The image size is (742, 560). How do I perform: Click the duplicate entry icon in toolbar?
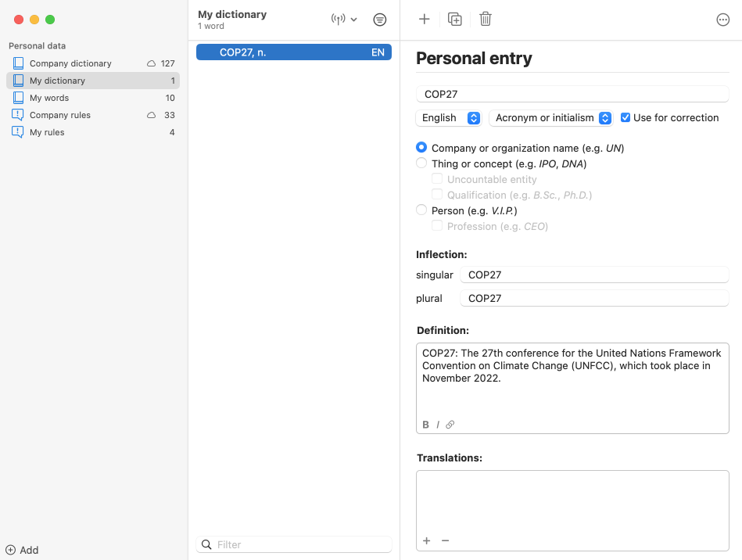[455, 20]
